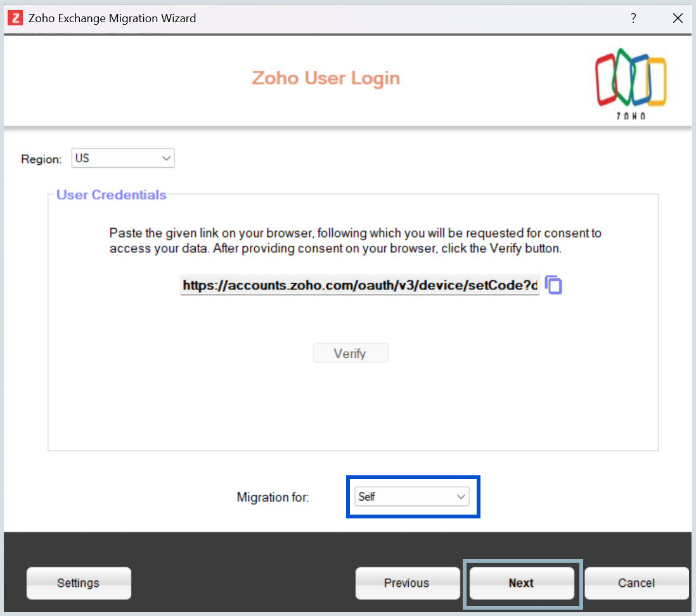The width and height of the screenshot is (696, 616).
Task: Open the Settings button
Action: 79,583
